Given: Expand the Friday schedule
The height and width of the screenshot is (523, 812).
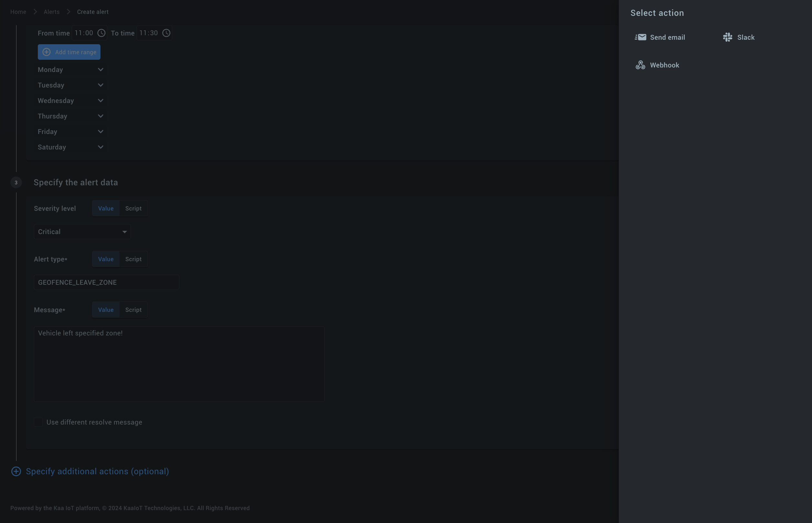Looking at the screenshot, I should pyautogui.click(x=71, y=132).
